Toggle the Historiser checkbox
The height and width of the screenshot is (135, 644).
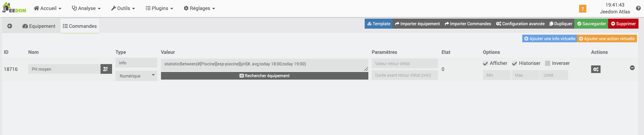514,63
